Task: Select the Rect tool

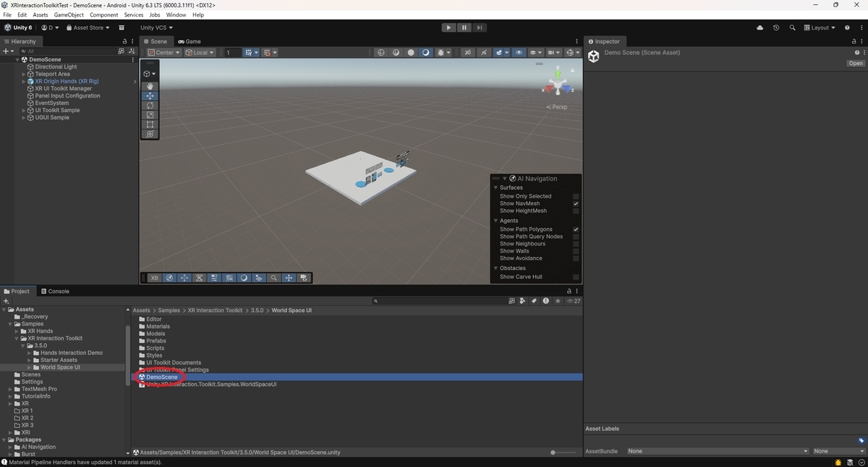Action: [150, 125]
